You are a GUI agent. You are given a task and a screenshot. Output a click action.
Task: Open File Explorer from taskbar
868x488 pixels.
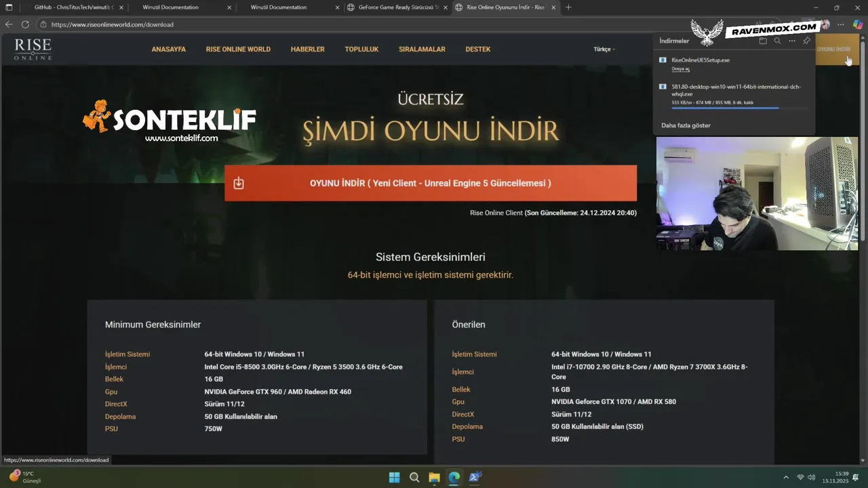[x=434, y=477]
